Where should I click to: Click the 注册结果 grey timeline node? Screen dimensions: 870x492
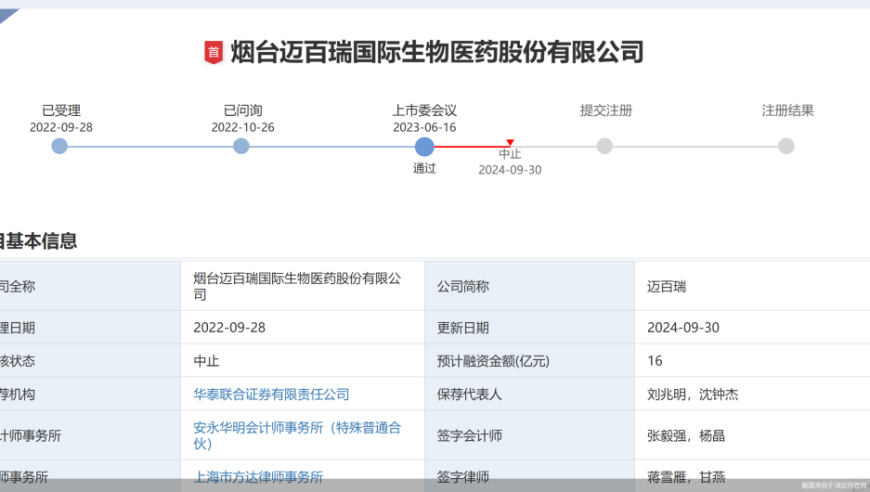coord(786,146)
